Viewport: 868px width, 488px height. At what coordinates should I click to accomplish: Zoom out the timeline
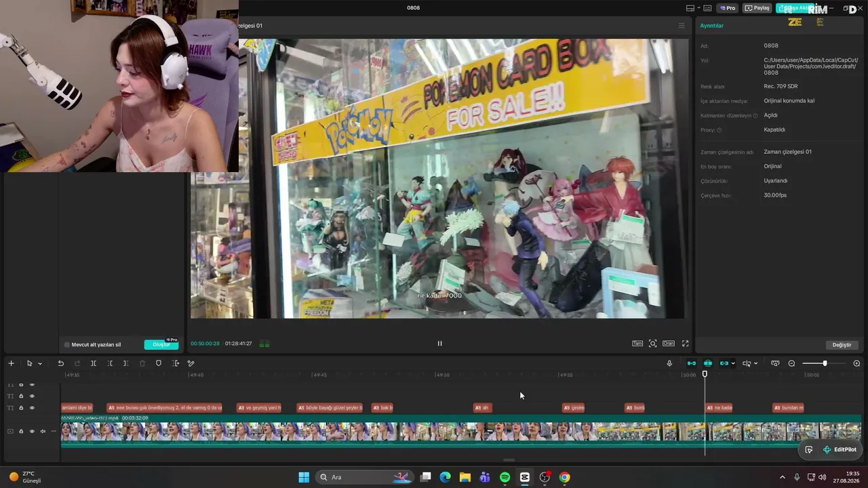pyautogui.click(x=791, y=363)
